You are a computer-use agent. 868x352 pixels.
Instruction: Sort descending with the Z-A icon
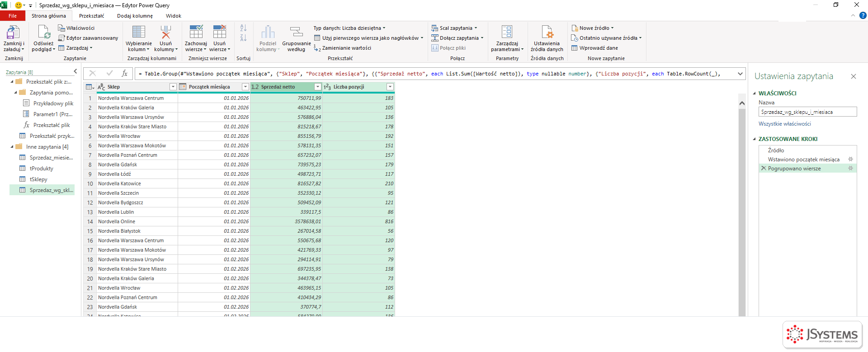coord(243,38)
